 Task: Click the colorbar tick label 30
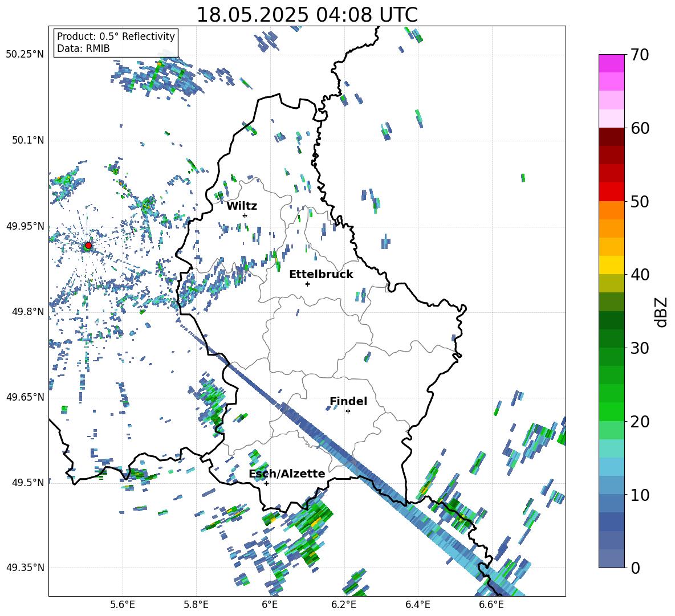point(640,348)
